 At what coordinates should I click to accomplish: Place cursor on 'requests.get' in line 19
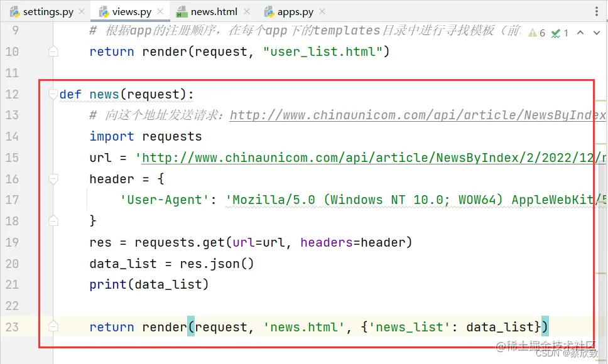180,242
